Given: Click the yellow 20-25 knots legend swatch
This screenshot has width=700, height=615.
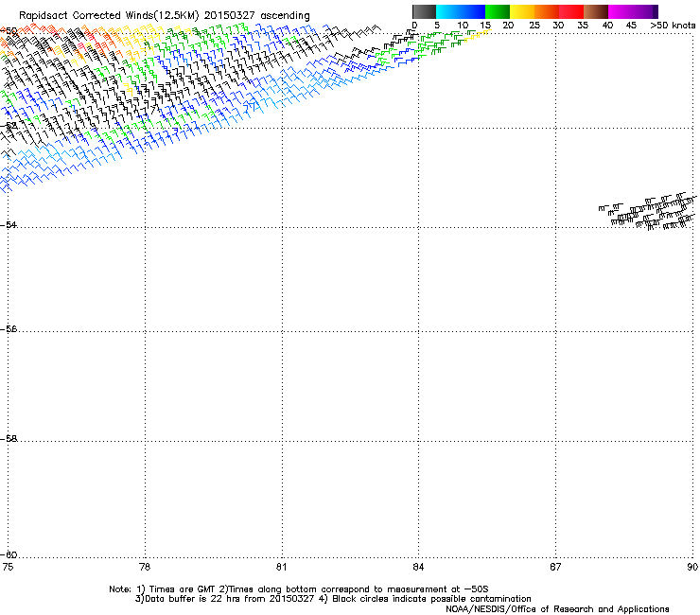Looking at the screenshot, I should (x=522, y=11).
